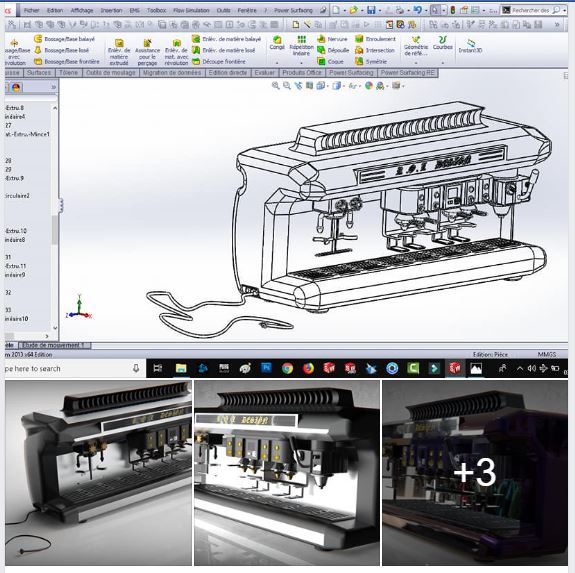Image resolution: width=575 pixels, height=573 pixels.
Task: Open the MMGS unit system menu
Action: (x=547, y=355)
